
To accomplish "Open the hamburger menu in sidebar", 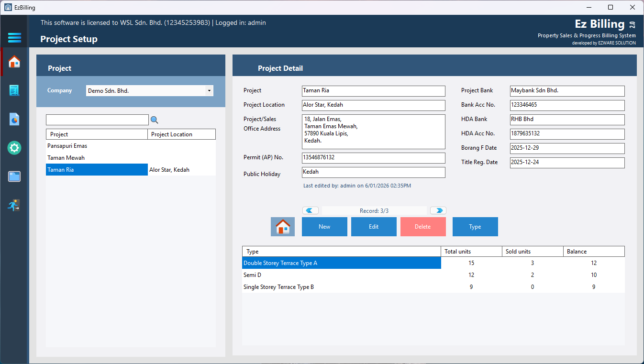I will pyautogui.click(x=14, y=38).
